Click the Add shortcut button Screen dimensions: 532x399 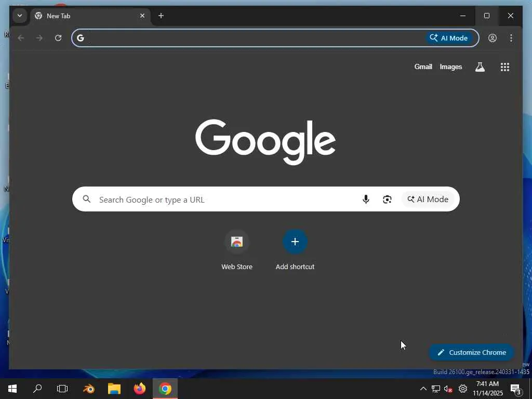click(x=295, y=250)
